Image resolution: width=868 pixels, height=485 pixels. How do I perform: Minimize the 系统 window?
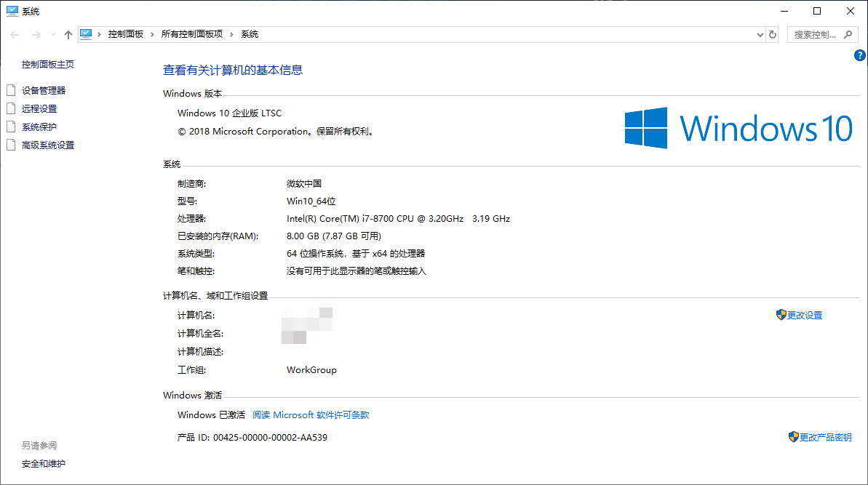pos(784,11)
